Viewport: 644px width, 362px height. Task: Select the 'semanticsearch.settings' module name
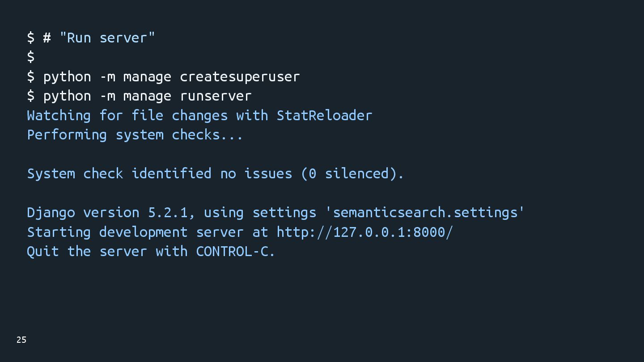[426, 212]
